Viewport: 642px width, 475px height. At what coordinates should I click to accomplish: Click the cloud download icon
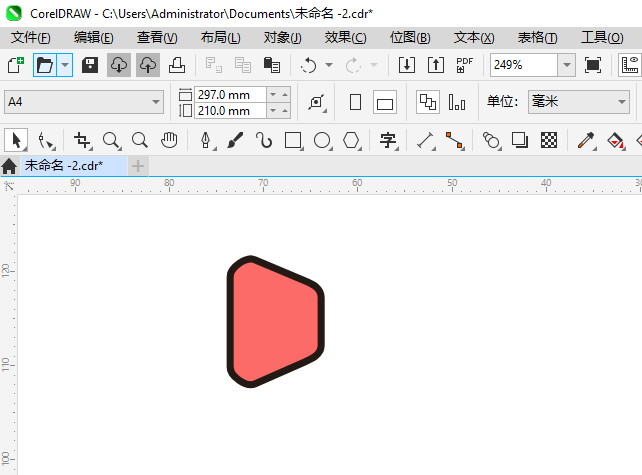click(x=119, y=65)
